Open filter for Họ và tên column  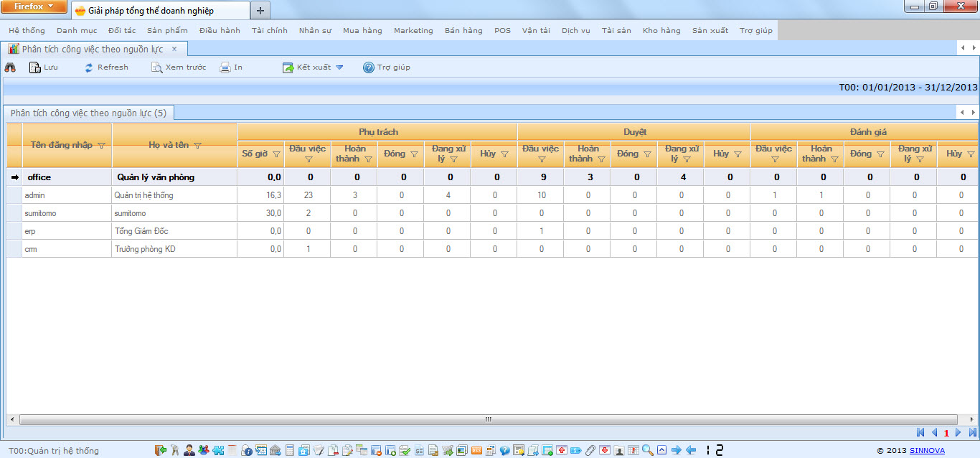coord(198,146)
